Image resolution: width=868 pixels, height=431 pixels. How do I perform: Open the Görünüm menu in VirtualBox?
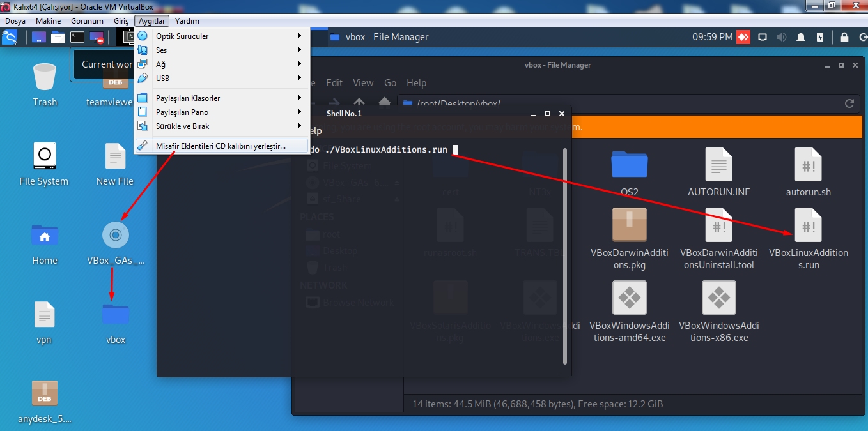click(x=87, y=21)
